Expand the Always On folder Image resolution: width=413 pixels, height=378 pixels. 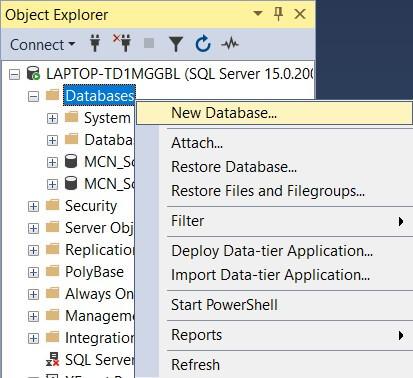point(33,294)
